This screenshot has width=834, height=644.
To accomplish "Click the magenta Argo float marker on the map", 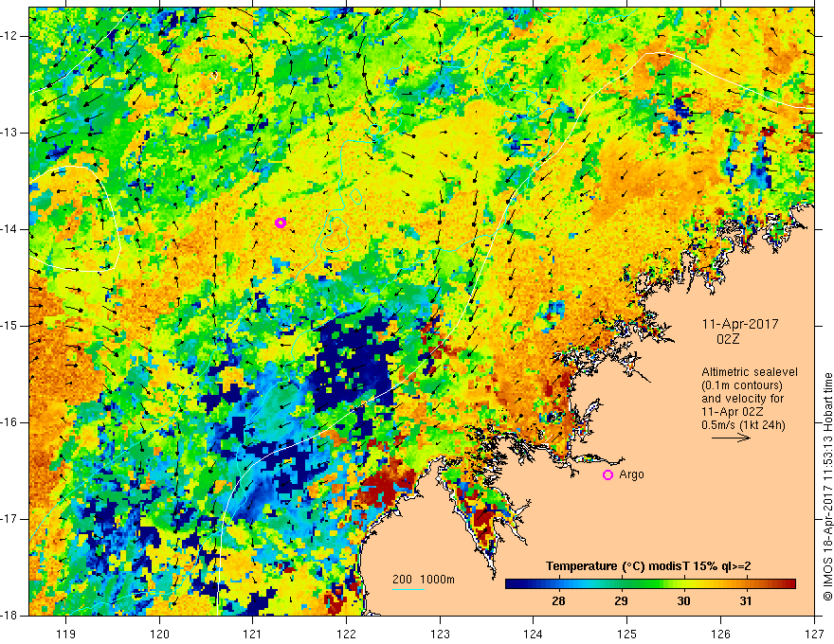I will tap(281, 223).
